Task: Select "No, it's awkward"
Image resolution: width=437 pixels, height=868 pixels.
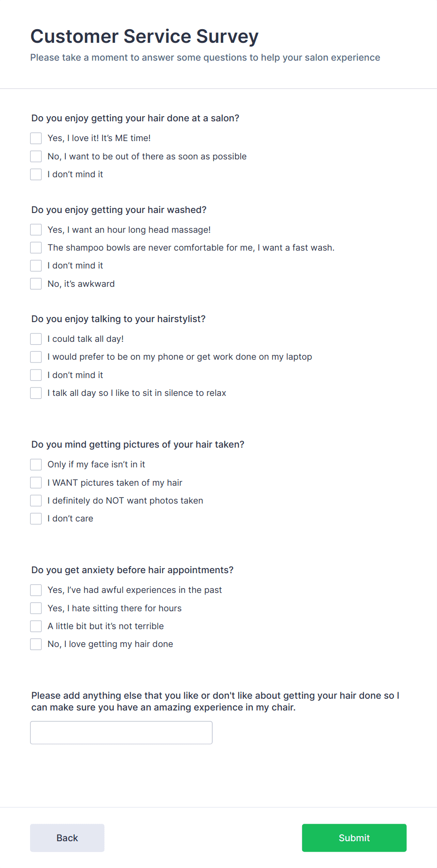Action: pyautogui.click(x=36, y=284)
